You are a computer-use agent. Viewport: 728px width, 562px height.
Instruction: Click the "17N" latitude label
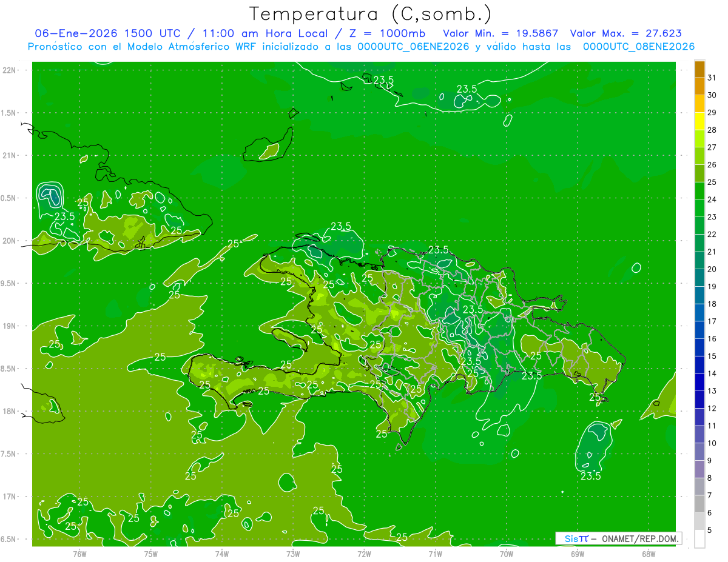click(x=10, y=497)
